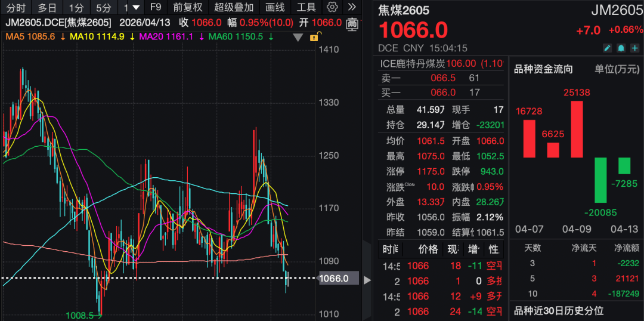Toggle the orange padlock on the chart

[x=314, y=38]
